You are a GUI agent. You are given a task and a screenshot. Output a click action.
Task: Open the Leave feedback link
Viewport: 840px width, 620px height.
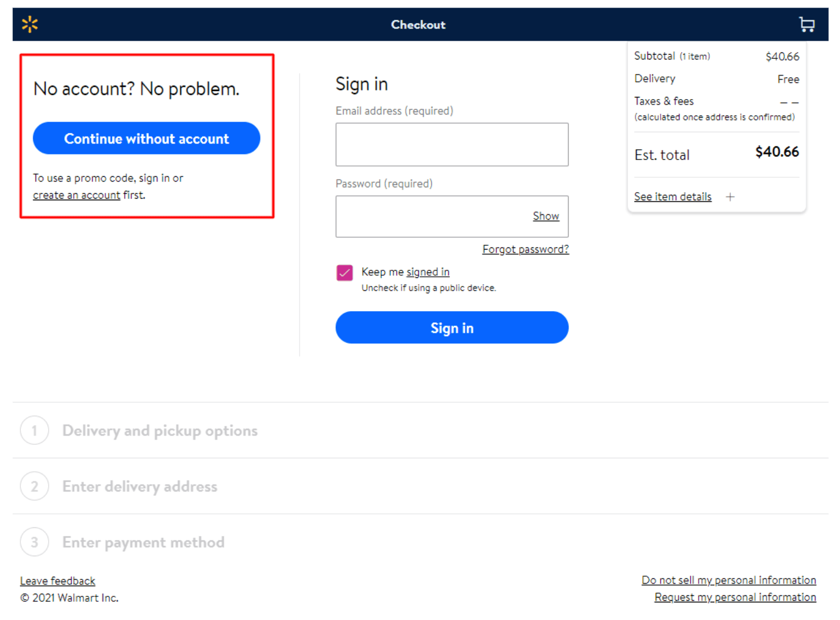[58, 581]
